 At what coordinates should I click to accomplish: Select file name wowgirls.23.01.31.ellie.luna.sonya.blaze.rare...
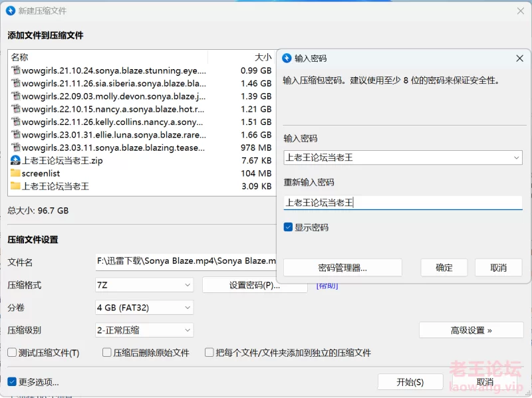click(x=114, y=135)
